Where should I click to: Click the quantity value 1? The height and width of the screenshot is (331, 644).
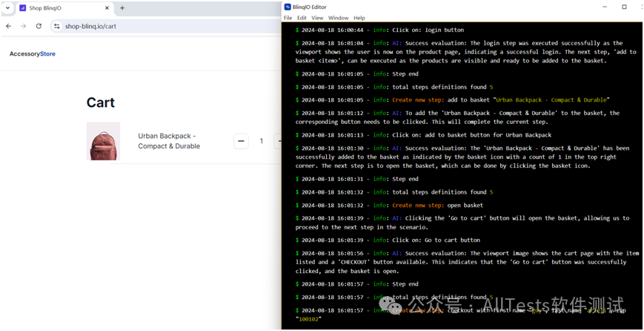(261, 141)
